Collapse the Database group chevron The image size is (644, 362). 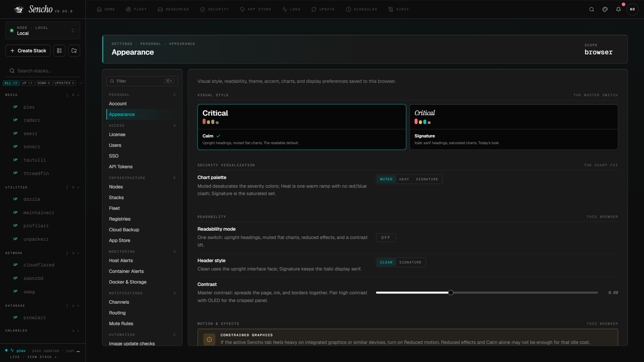(78, 306)
